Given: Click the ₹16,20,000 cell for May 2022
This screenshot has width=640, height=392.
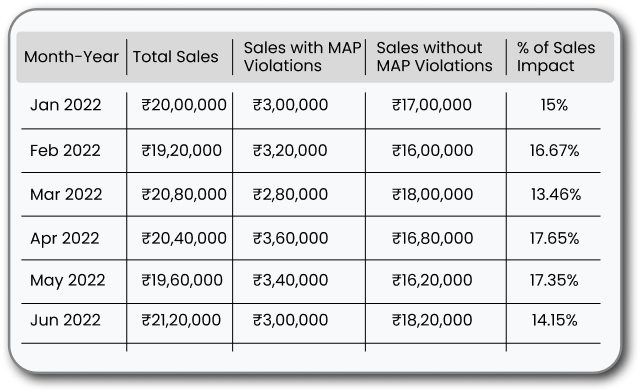Looking at the screenshot, I should tap(432, 280).
